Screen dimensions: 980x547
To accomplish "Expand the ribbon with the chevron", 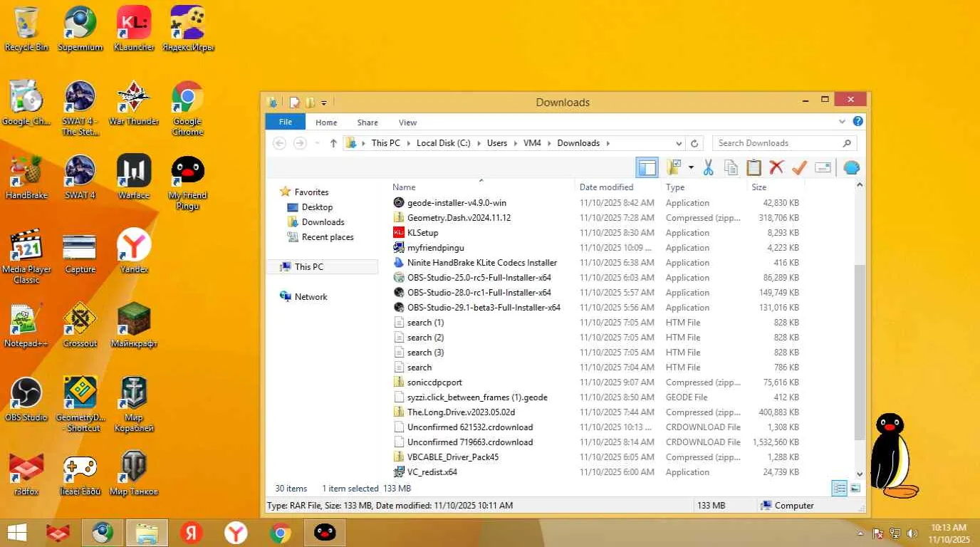I will click(x=843, y=122).
